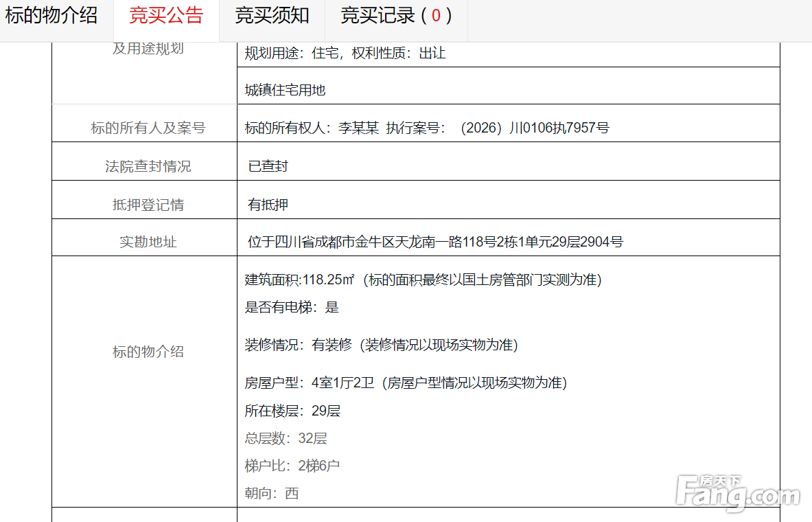Click the 标的所有人及案号 label
Screen dimensions: 812x522
148,128
